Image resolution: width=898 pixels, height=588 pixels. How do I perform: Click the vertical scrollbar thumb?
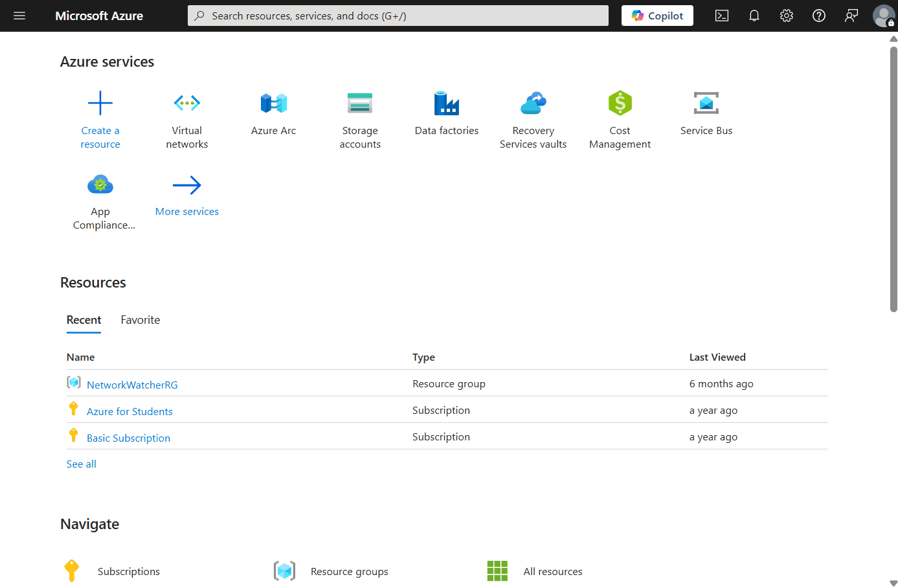893,179
